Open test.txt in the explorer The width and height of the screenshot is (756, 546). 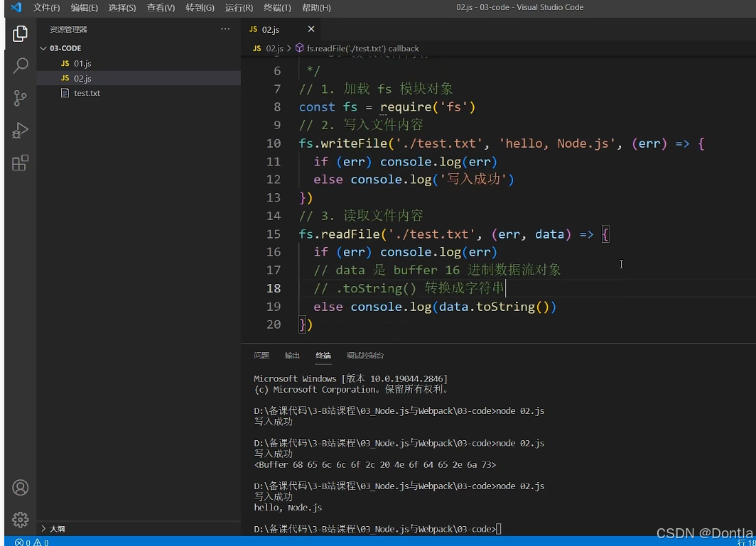tap(139, 92)
